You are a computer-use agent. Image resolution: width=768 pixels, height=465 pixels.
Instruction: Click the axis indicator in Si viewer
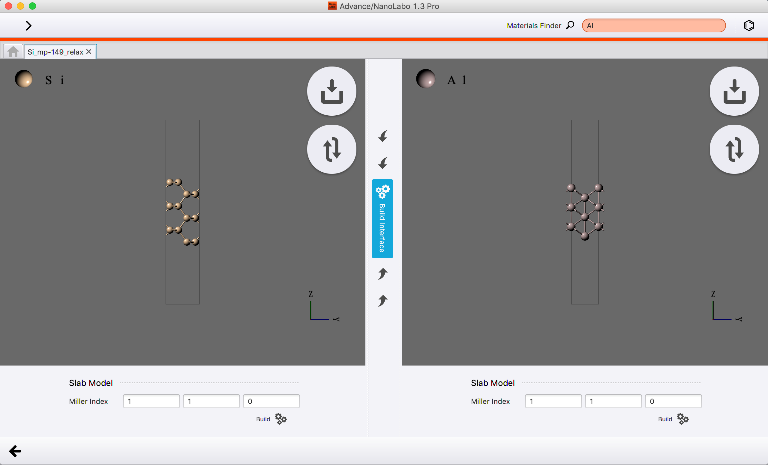(x=324, y=307)
